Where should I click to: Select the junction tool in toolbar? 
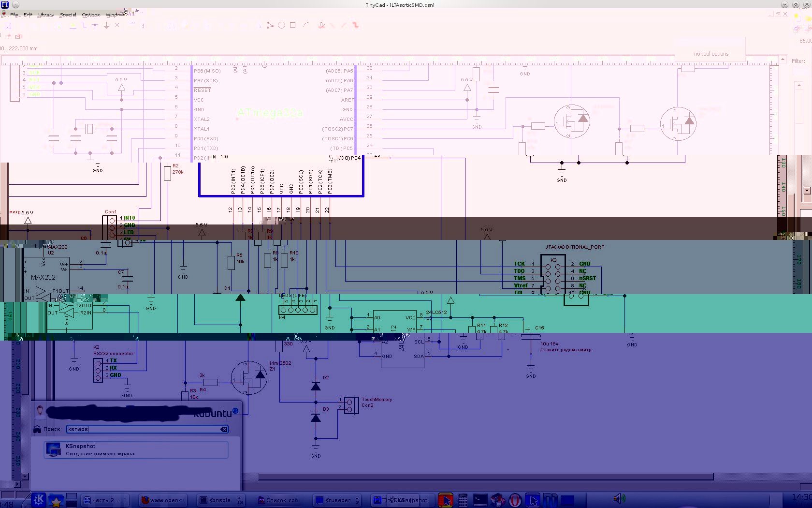(95, 25)
